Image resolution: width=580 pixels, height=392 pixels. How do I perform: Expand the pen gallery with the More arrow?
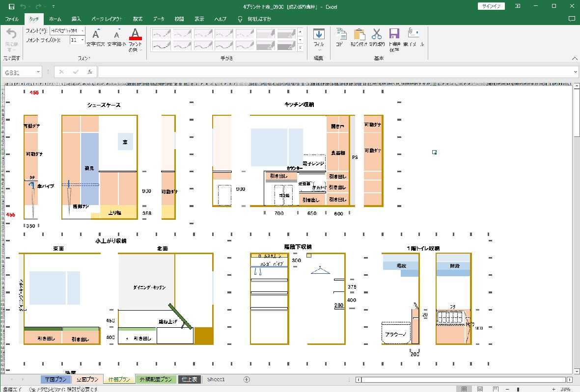(301, 47)
